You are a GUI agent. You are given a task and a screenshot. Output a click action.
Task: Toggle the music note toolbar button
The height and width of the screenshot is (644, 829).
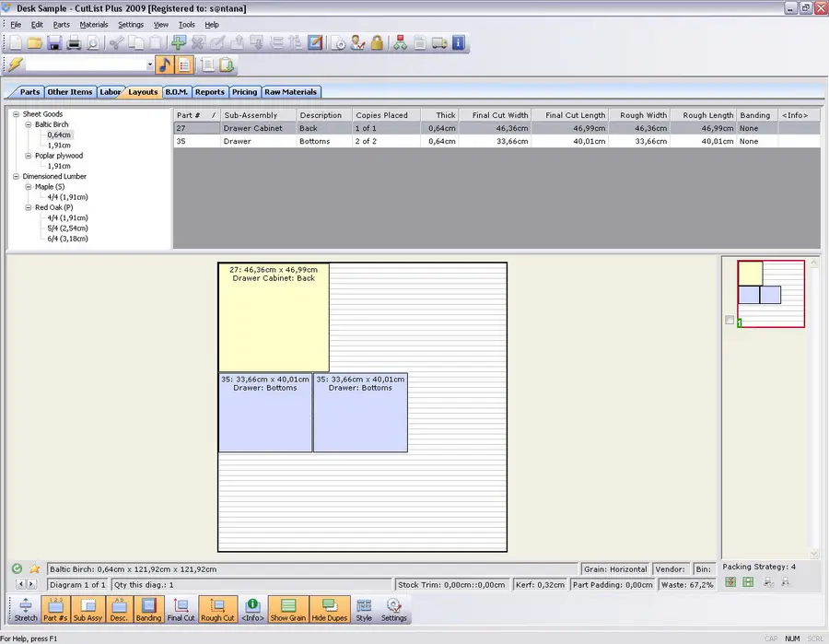(165, 64)
